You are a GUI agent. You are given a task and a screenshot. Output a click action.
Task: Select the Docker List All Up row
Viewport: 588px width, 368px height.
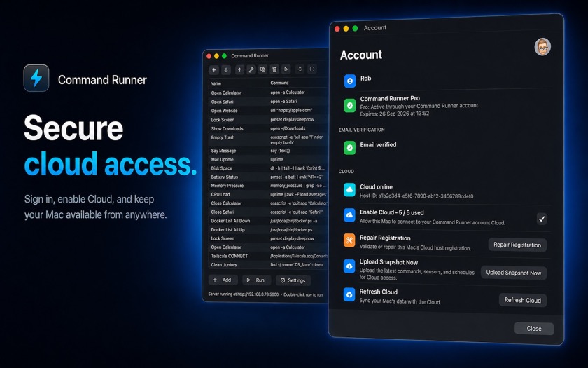click(x=267, y=229)
